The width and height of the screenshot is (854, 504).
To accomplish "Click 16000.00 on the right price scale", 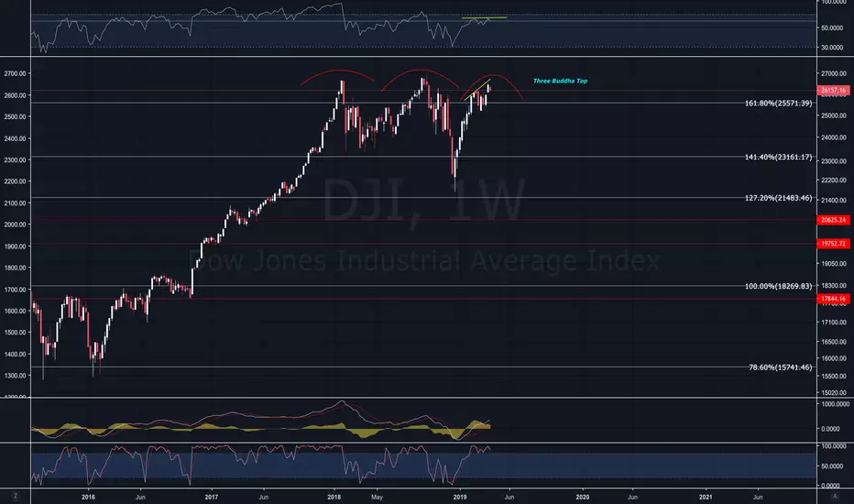I will click(833, 358).
